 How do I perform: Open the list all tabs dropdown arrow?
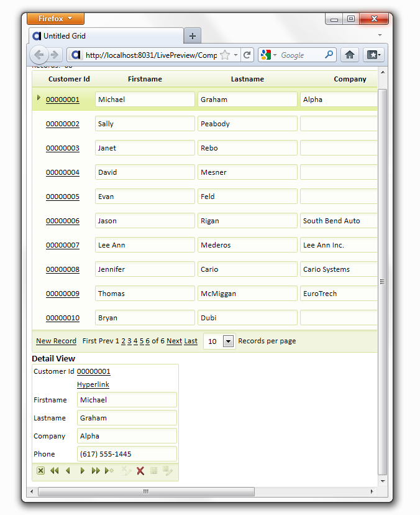(380, 35)
